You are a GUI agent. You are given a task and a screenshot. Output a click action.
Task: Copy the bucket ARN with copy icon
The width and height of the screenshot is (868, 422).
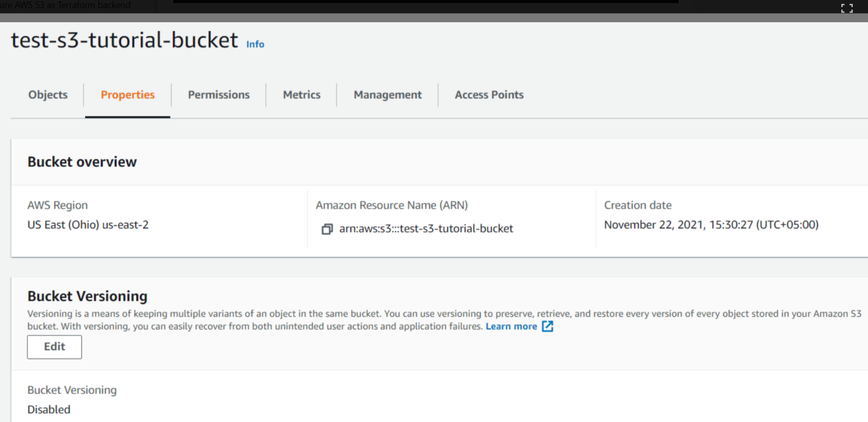(x=327, y=229)
